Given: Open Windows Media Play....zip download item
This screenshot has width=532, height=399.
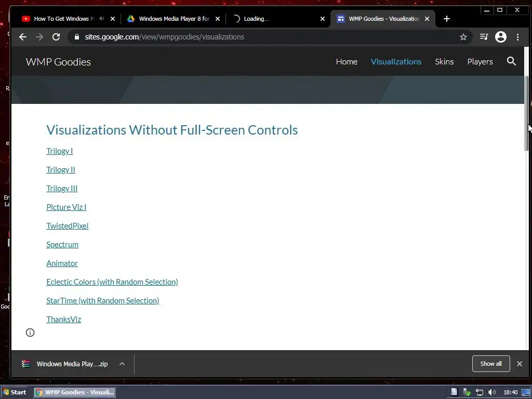Looking at the screenshot, I should point(72,364).
